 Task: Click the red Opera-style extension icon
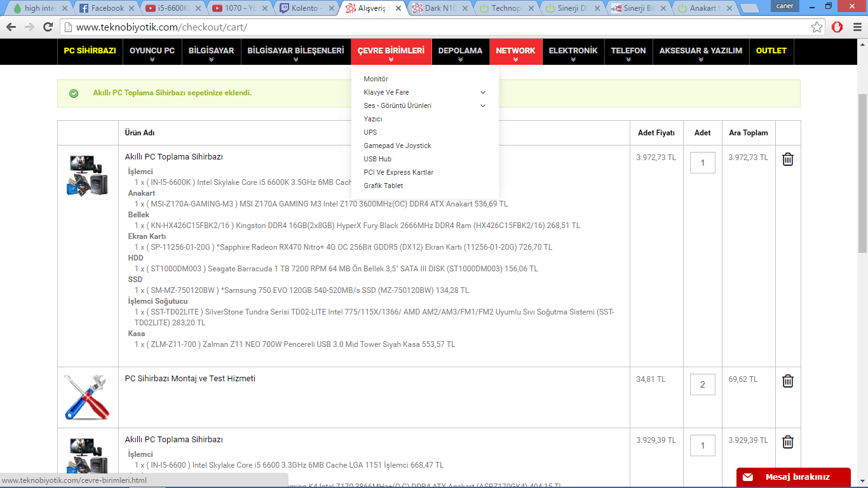(837, 27)
